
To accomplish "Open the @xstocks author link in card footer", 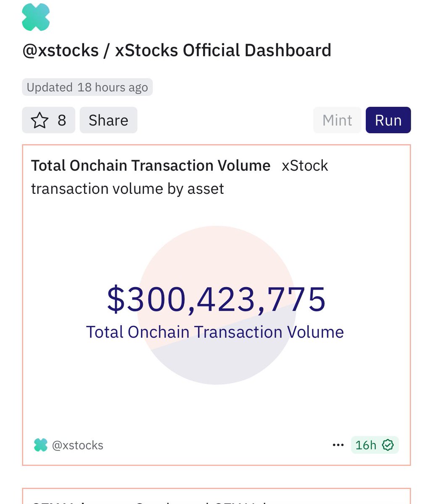I will point(77,445).
